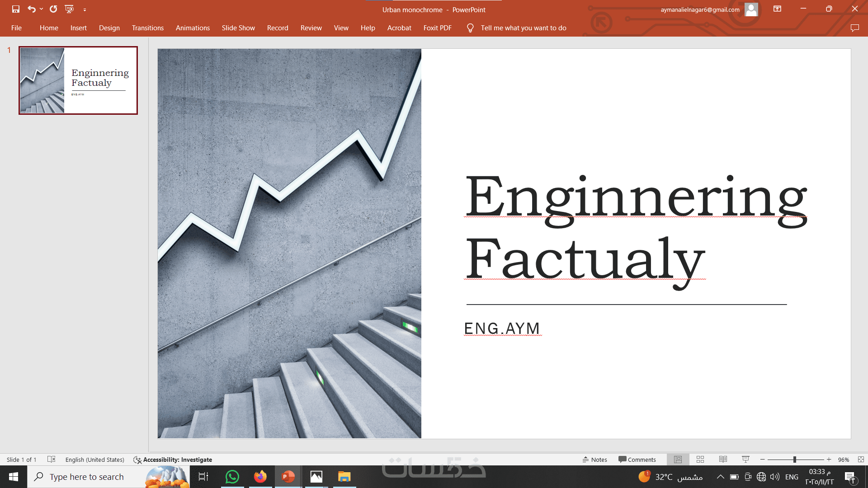Switch to Reading View icon
868x488 pixels.
coord(723,460)
